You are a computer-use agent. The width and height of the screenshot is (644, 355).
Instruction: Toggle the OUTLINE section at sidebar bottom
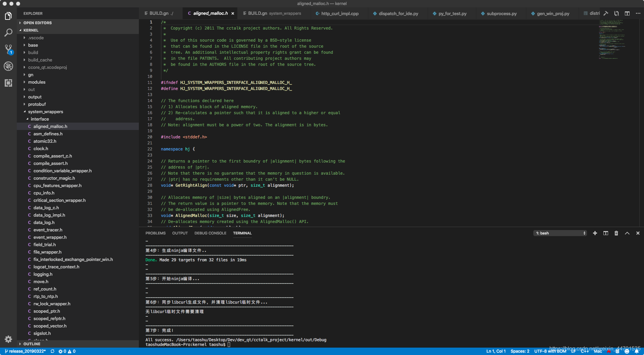click(32, 344)
